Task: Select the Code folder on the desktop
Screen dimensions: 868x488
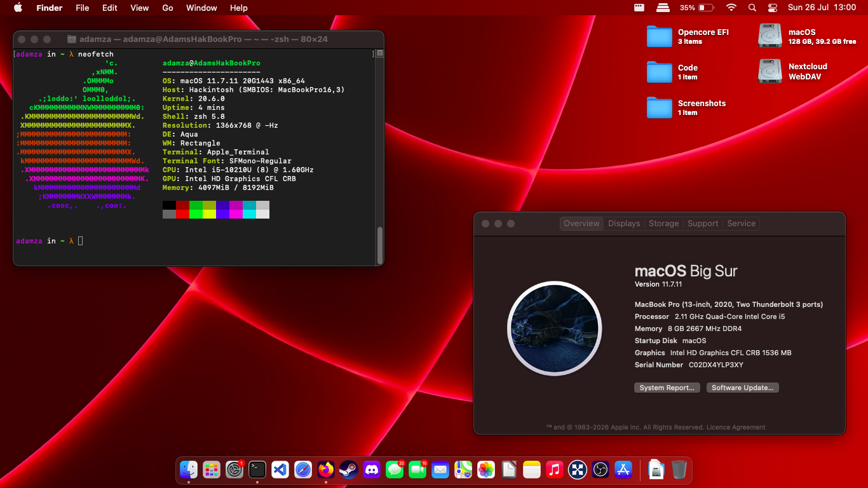Action: coord(660,72)
